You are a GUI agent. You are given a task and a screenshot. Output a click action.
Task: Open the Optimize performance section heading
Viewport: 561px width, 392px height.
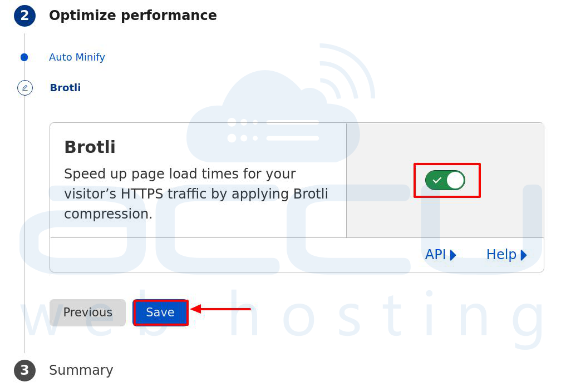[132, 16]
